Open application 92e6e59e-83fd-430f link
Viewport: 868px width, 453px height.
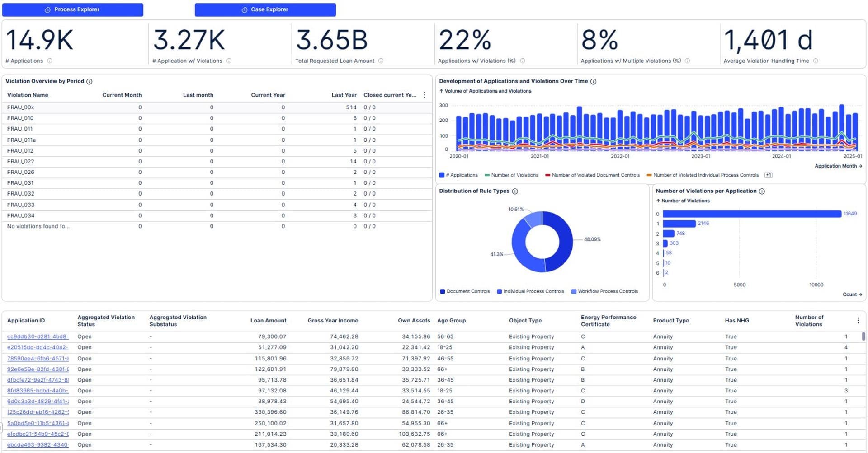pos(38,369)
